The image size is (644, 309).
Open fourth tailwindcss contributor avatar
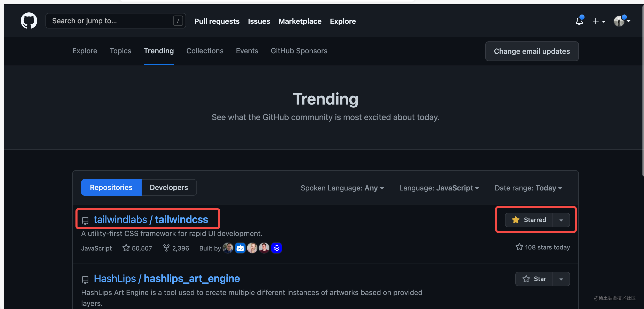[x=264, y=248]
